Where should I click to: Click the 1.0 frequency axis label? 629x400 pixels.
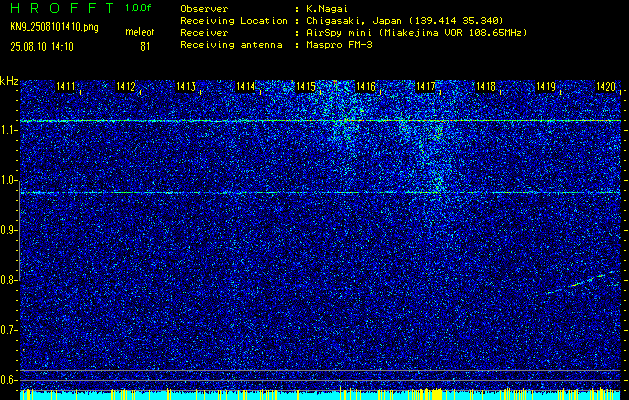tap(8, 181)
